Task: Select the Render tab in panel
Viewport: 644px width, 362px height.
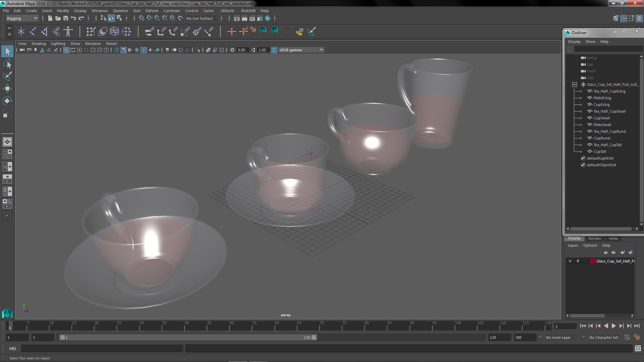Action: pos(595,238)
